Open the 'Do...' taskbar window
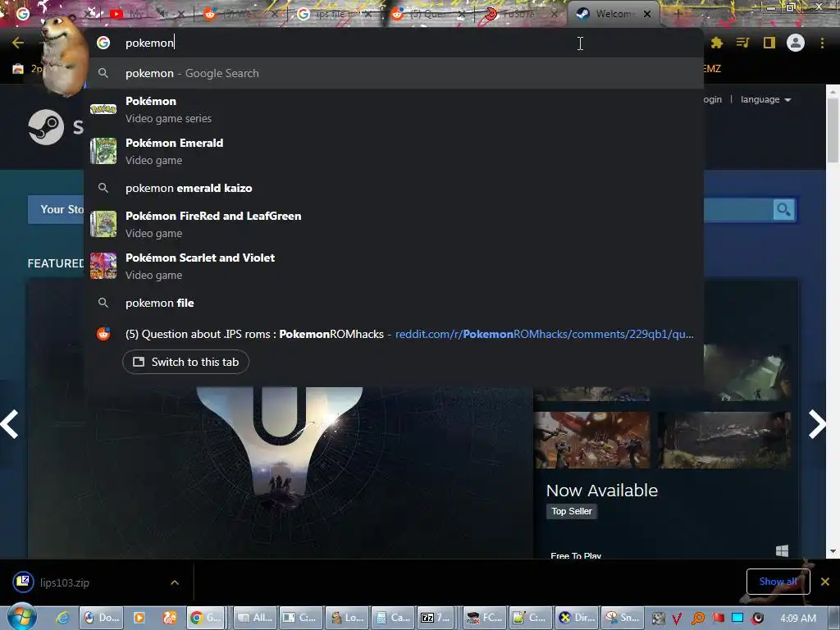Viewport: 840px width, 630px height. (102, 618)
